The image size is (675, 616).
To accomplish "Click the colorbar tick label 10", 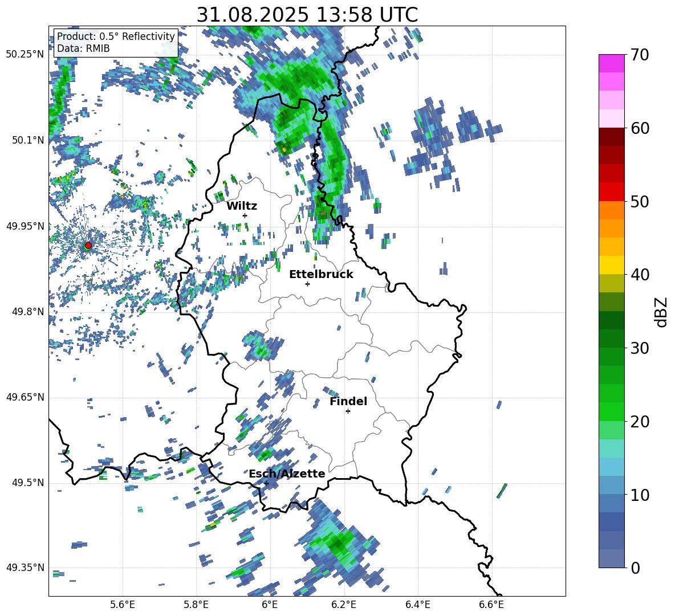I will coord(640,495).
